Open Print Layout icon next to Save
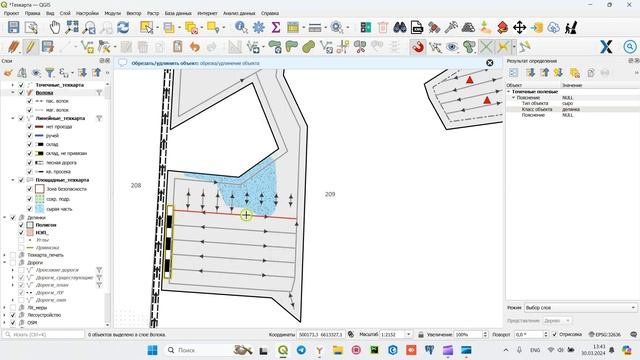Screen dimensions: 640x360 pos(31,27)
